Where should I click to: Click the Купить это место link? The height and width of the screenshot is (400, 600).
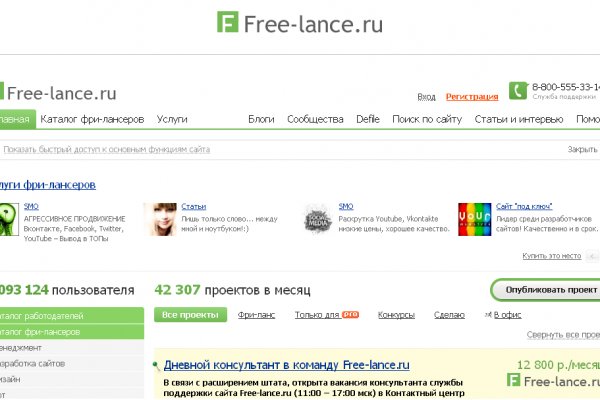551,256
